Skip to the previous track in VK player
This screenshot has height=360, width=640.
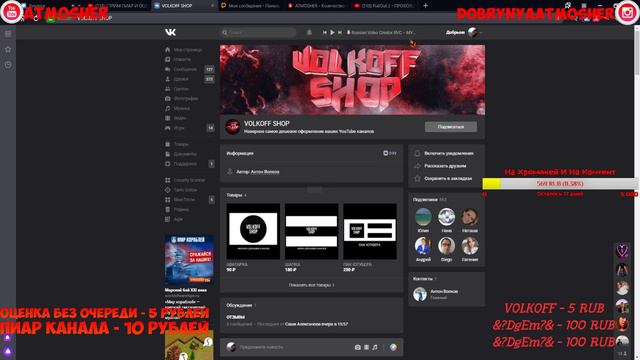(x=324, y=32)
